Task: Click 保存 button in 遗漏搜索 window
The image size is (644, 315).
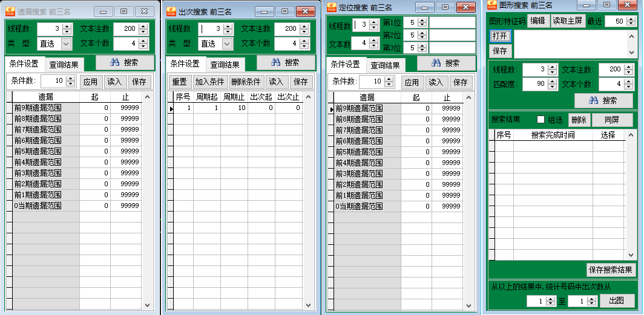Action: (139, 82)
